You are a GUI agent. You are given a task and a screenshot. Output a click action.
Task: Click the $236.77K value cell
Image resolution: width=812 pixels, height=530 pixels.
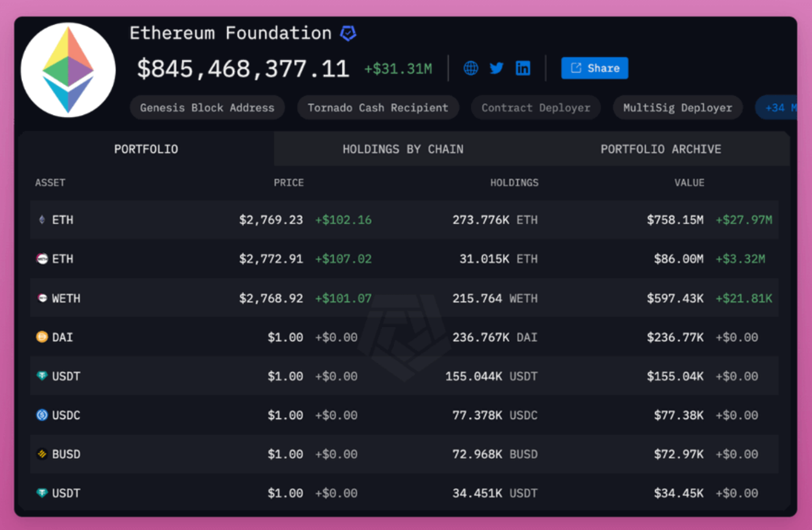[x=675, y=337]
